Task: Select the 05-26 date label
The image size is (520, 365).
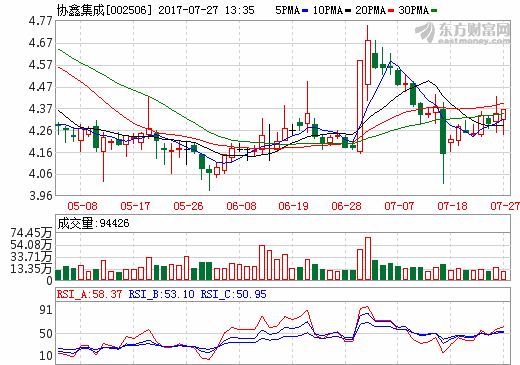Action: tap(188, 206)
